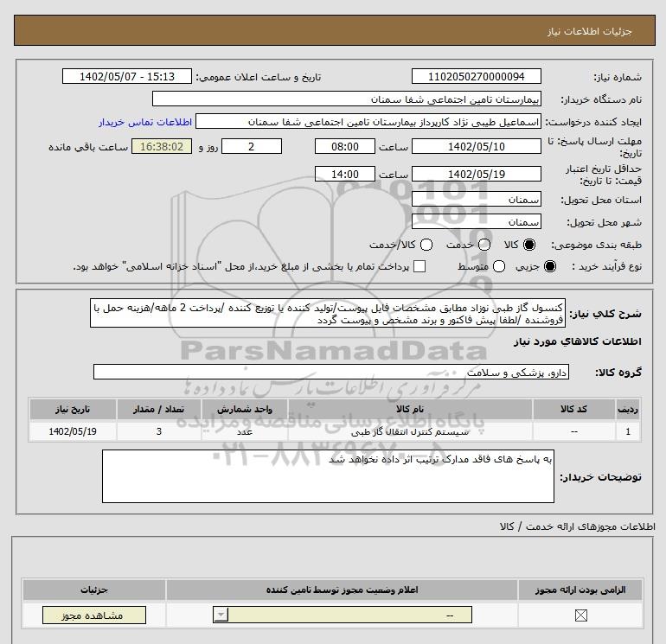This screenshot has width=666, height=644.
Task: Click the quantity cell 3
Action: [159, 431]
